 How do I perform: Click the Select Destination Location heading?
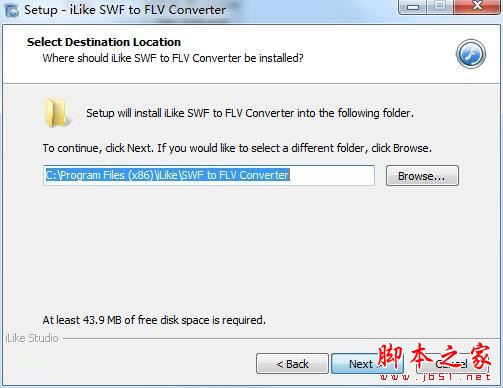(x=104, y=42)
